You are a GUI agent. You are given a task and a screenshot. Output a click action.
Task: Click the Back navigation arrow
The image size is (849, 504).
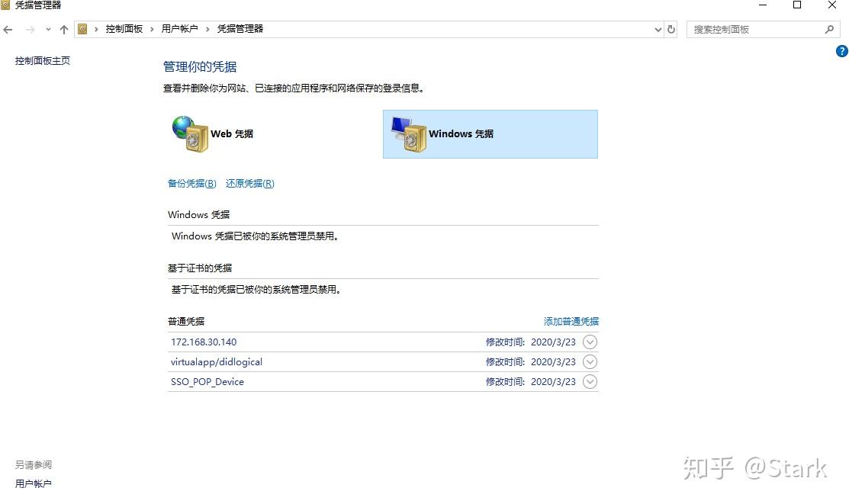point(8,30)
